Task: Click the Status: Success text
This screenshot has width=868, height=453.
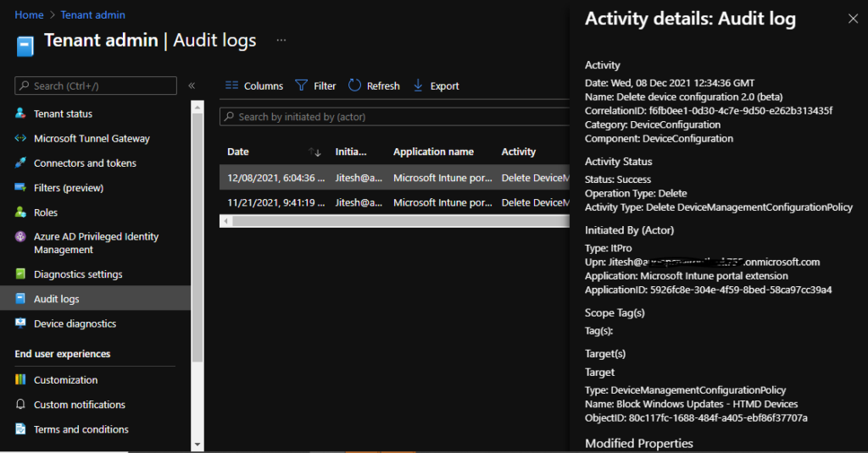Action: pyautogui.click(x=618, y=180)
